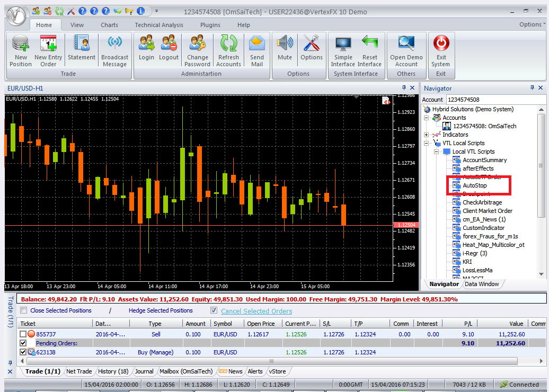Collapse the Local VTL Scripts folder
The height and width of the screenshot is (392, 549).
tap(437, 152)
